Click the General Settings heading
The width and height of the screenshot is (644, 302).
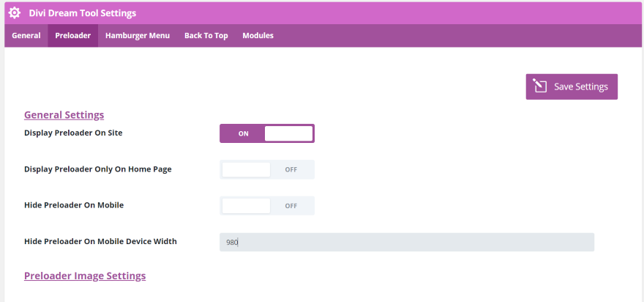(64, 115)
